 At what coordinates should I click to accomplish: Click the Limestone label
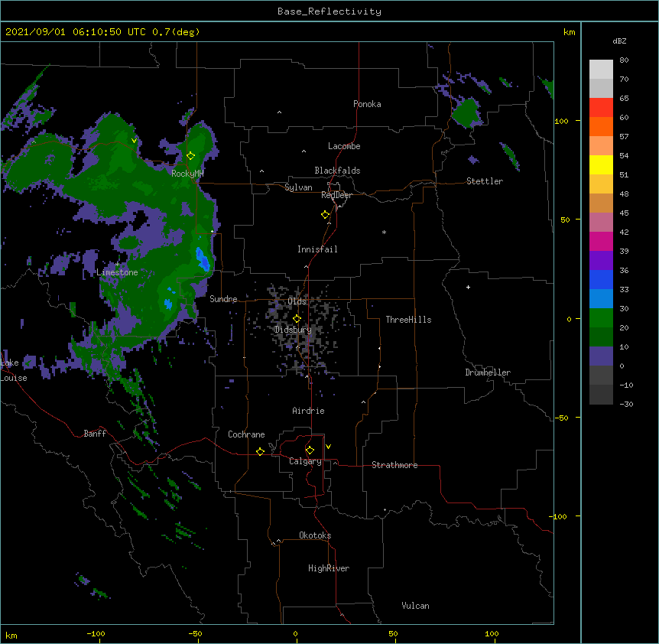click(117, 272)
